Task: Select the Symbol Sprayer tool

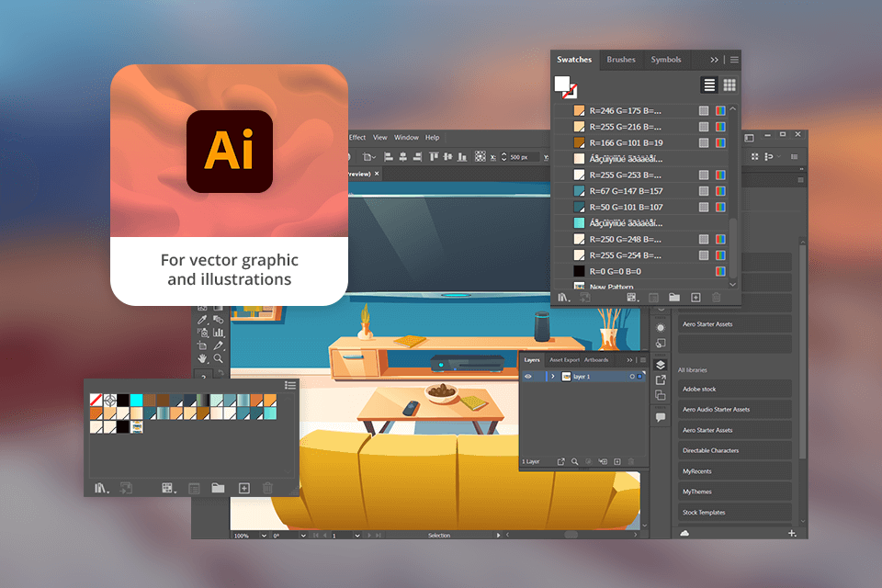Action: [x=202, y=333]
